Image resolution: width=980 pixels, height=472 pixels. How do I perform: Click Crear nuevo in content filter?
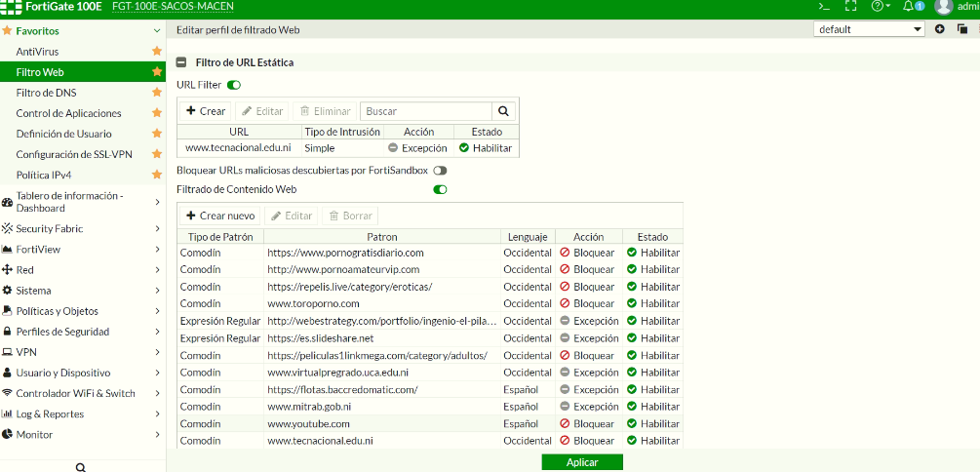pos(220,216)
